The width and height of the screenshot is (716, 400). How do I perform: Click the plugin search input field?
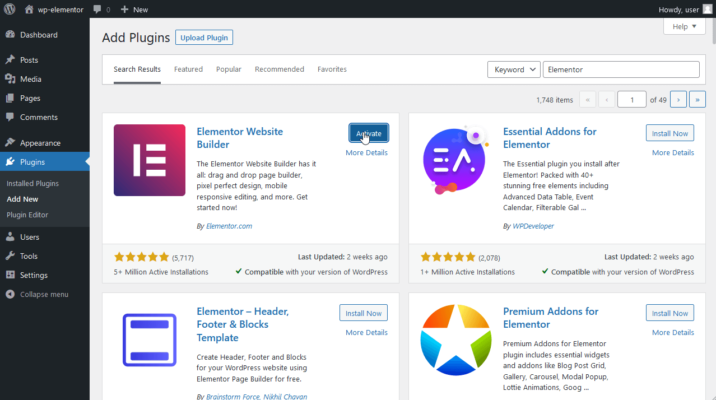coord(620,70)
